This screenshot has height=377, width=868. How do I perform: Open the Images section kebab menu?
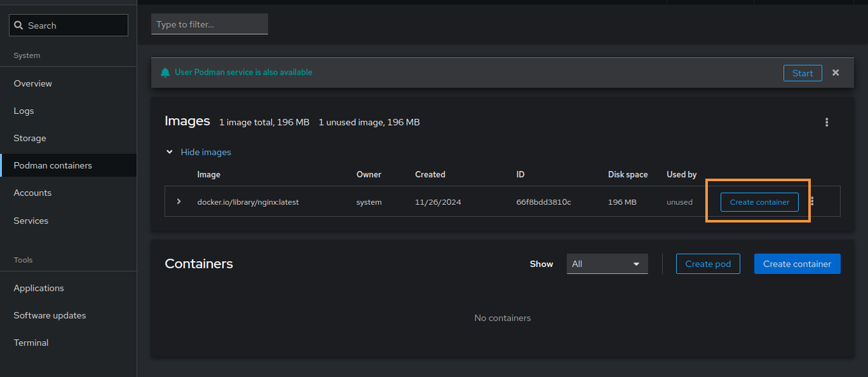827,122
